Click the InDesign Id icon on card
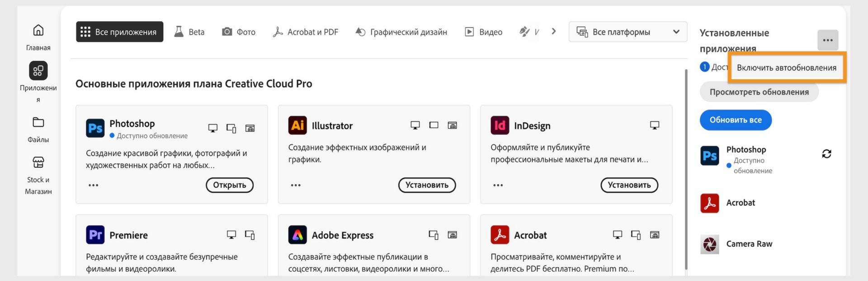868x281 pixels. (500, 125)
